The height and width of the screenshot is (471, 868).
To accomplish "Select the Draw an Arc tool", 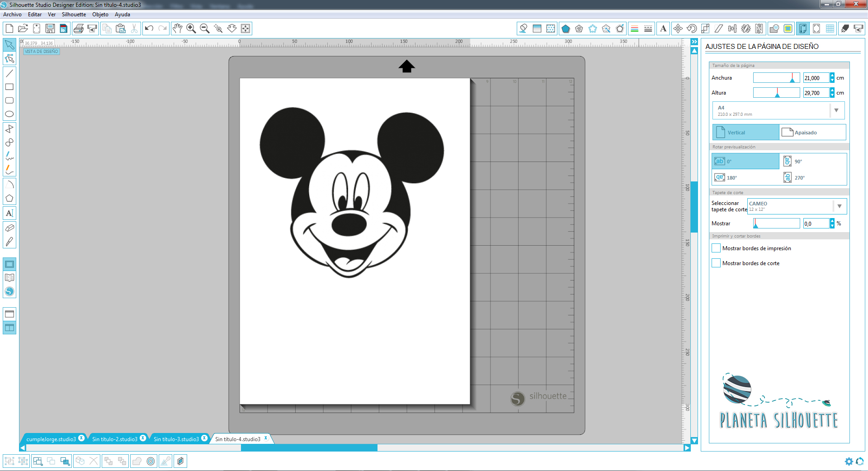I will coord(9,184).
